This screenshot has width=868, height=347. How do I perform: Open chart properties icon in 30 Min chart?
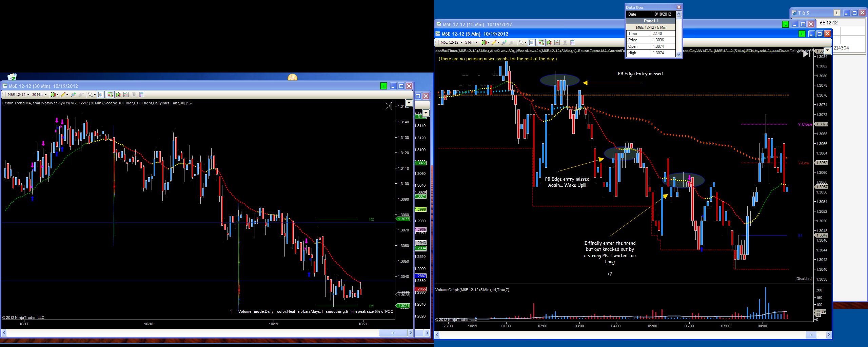[142, 95]
